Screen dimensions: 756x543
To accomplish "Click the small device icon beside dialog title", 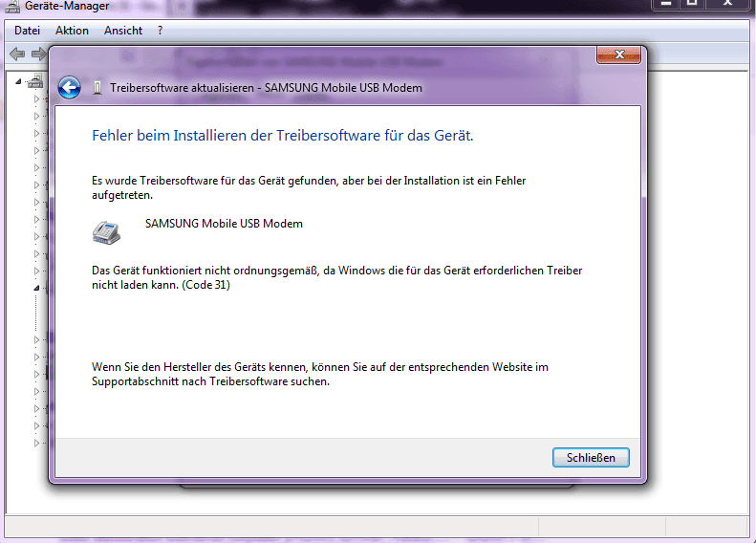I will point(97,88).
